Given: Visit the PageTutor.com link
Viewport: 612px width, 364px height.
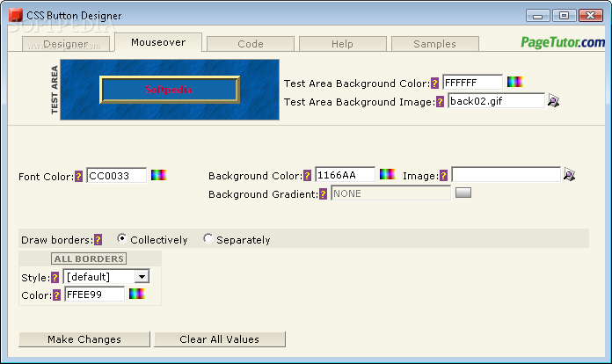Looking at the screenshot, I should coord(563,42).
